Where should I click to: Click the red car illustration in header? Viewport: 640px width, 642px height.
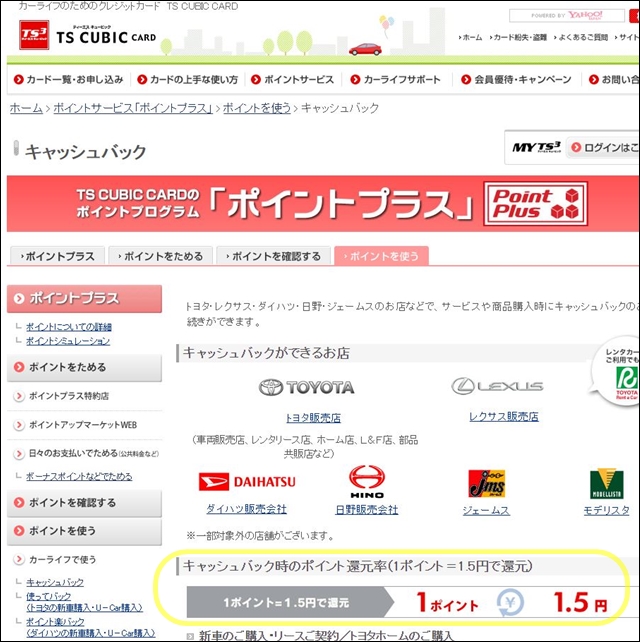(365, 49)
